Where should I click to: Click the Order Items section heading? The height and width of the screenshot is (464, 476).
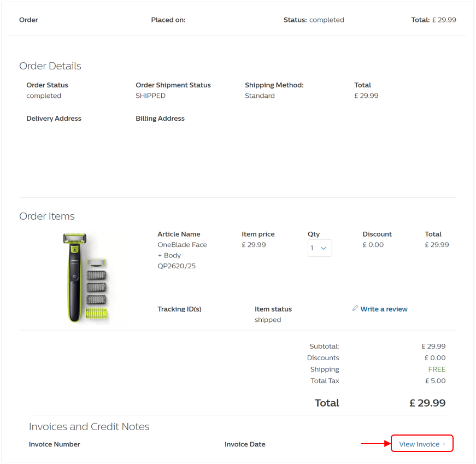pos(47,216)
